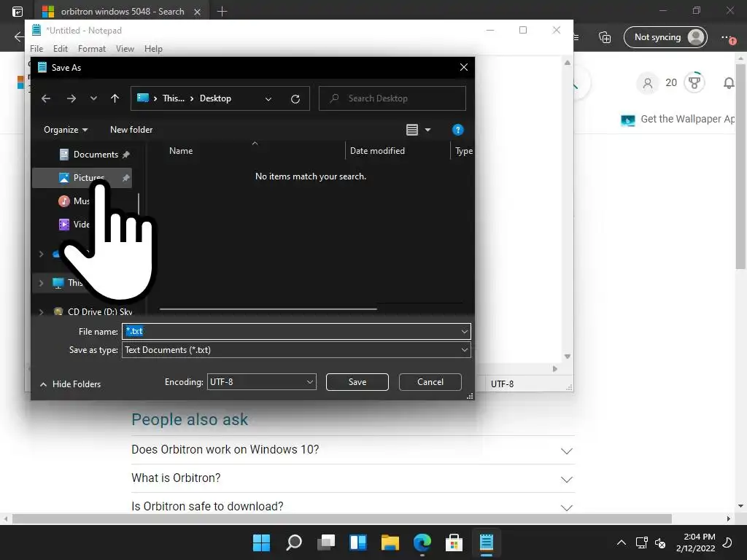Create a New folder

131,130
